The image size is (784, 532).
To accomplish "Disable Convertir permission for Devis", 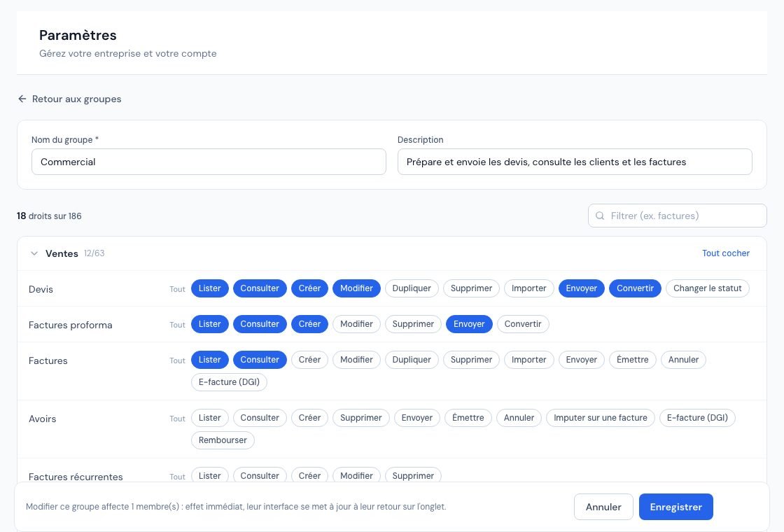I will point(635,288).
